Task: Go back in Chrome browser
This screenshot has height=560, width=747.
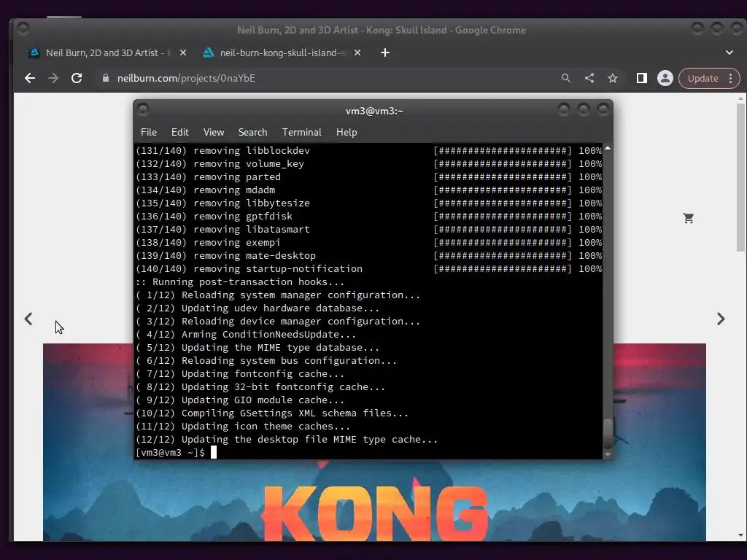Action: [29, 78]
